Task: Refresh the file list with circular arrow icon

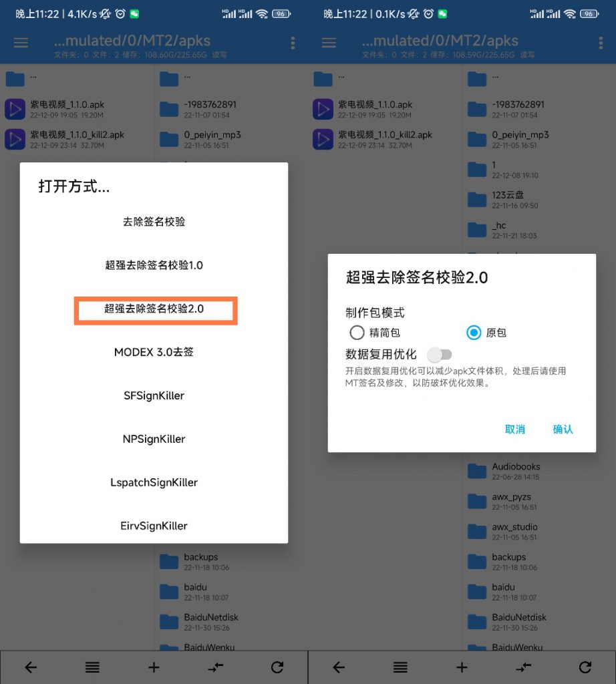Action: (277, 667)
